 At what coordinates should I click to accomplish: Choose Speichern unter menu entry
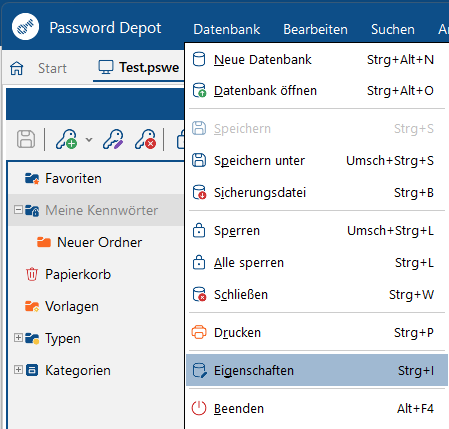pos(317,161)
